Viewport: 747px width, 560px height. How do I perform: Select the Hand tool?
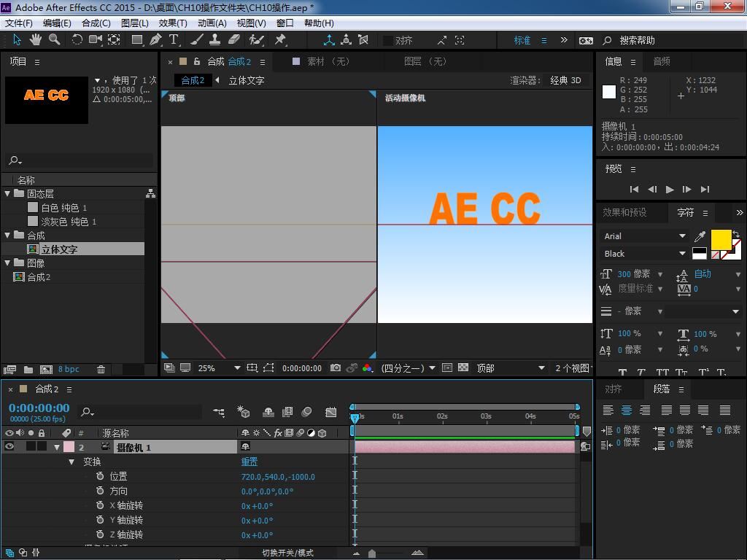(35, 40)
